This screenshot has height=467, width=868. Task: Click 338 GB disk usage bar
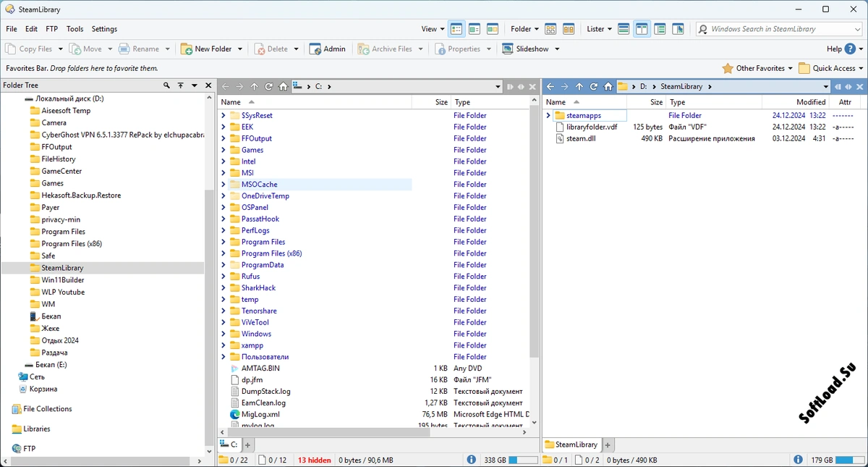(523, 460)
